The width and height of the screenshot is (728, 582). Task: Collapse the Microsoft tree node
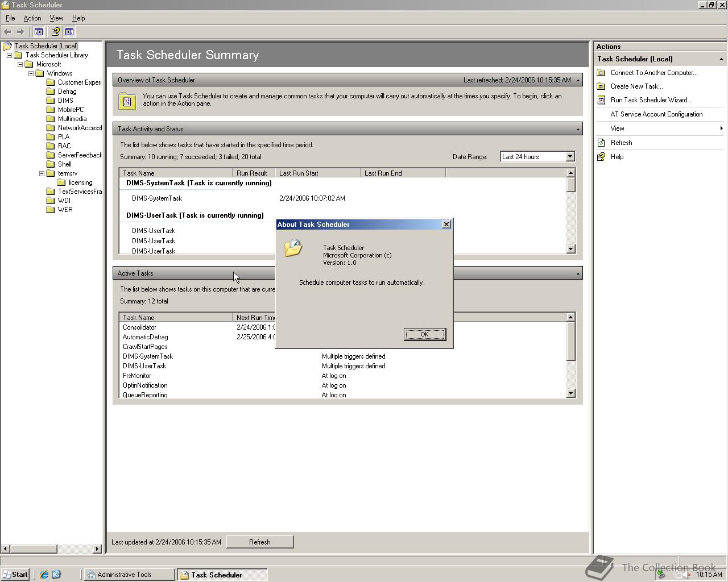coord(20,64)
